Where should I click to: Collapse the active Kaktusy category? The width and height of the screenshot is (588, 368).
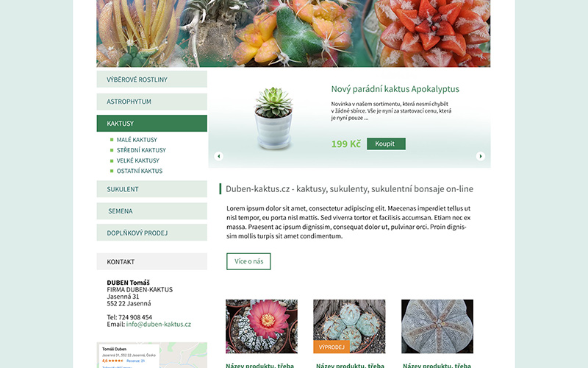[x=152, y=123]
